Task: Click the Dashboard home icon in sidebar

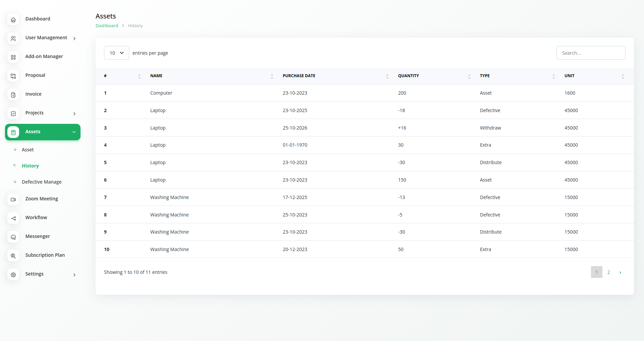Action: [13, 19]
